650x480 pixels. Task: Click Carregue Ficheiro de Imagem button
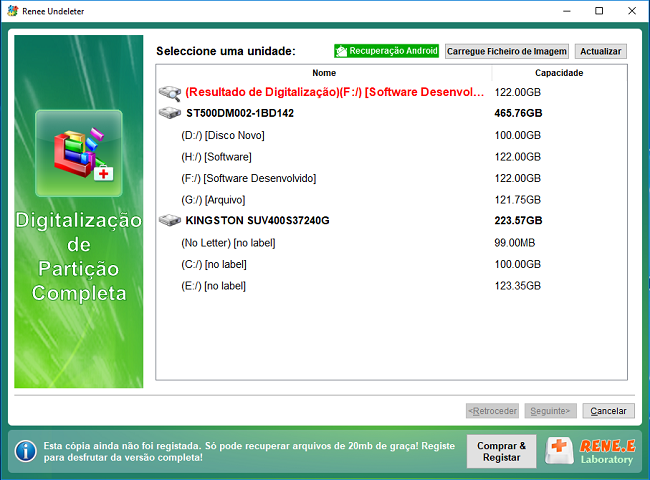tap(507, 51)
